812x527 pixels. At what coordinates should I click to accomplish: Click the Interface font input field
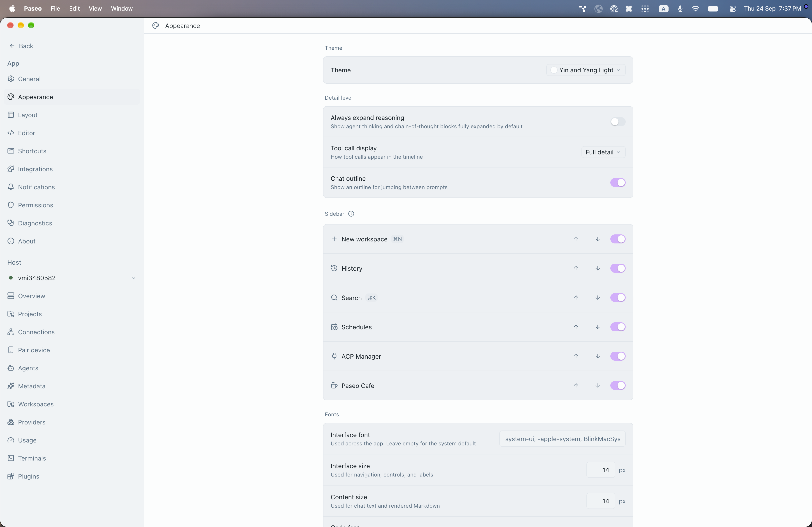pyautogui.click(x=562, y=439)
